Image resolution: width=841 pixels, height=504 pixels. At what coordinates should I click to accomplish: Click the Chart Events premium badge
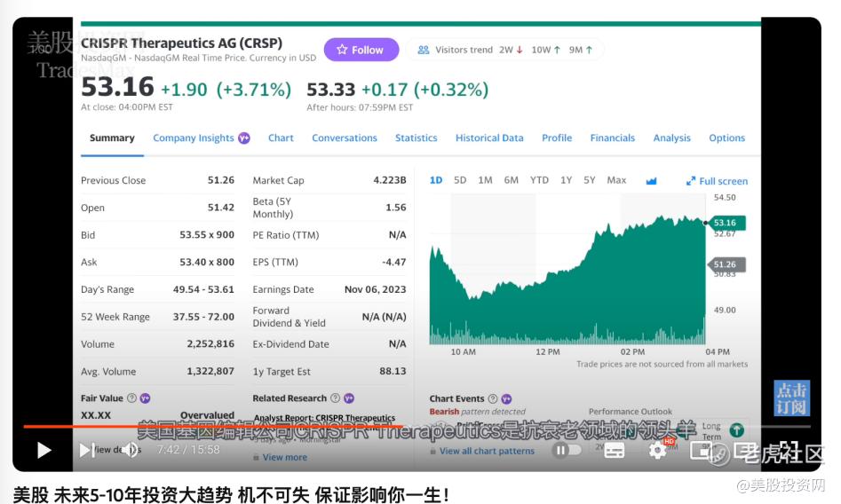click(x=506, y=399)
